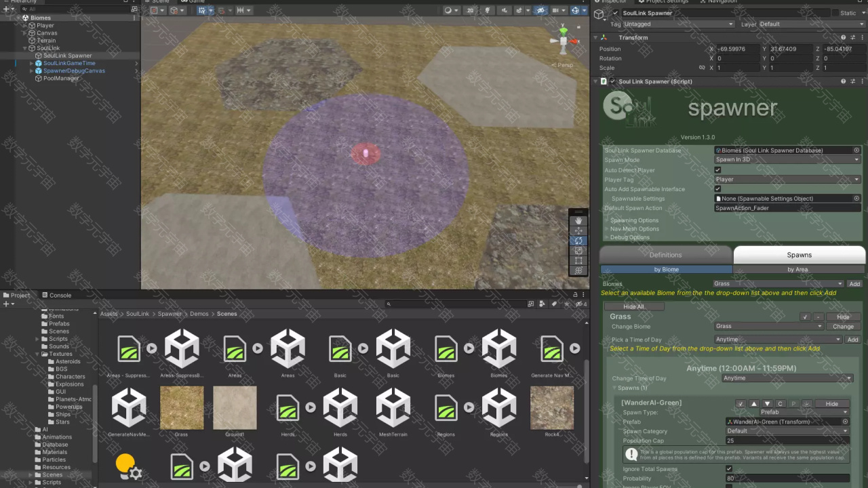Click Add button next to Biomes dropdown

point(854,284)
